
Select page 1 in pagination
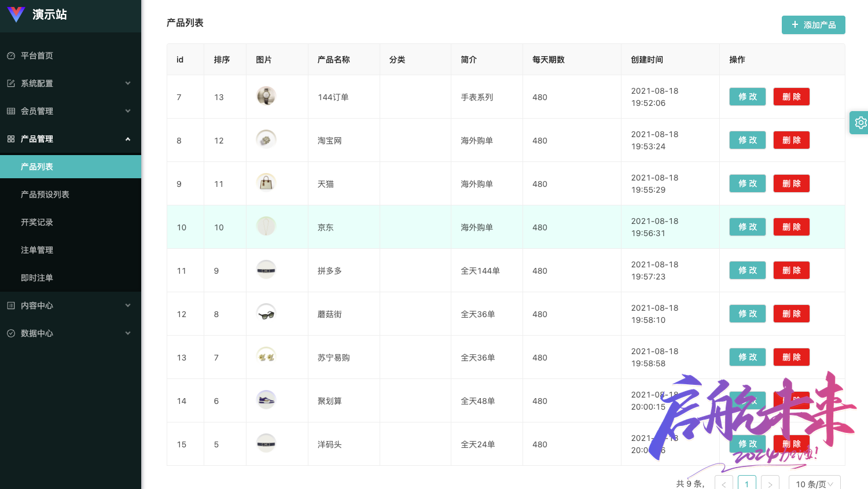(x=747, y=483)
